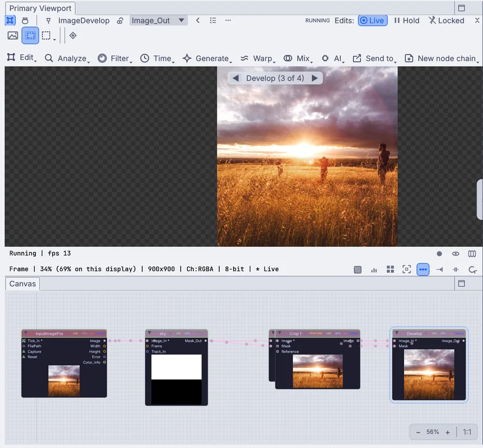483x448 pixels.
Task: Go to previous node with left arrow
Action: point(236,78)
